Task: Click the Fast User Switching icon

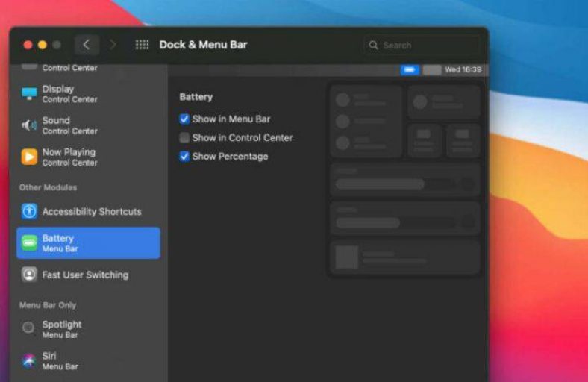Action: point(29,275)
